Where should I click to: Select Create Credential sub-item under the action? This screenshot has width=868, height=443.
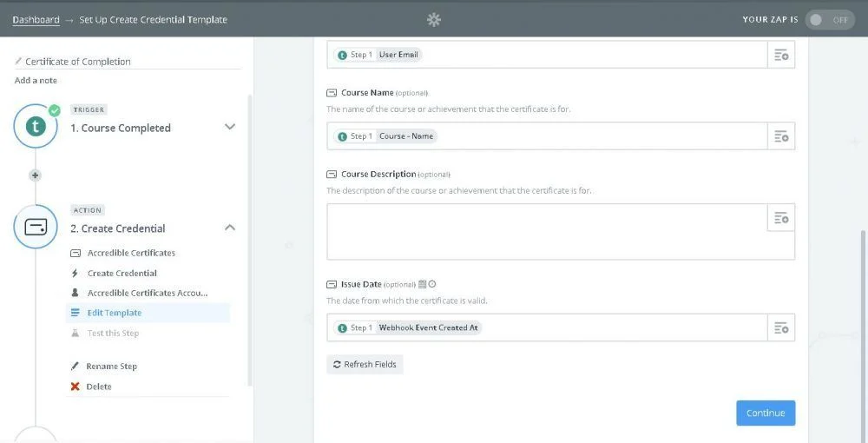[122, 273]
